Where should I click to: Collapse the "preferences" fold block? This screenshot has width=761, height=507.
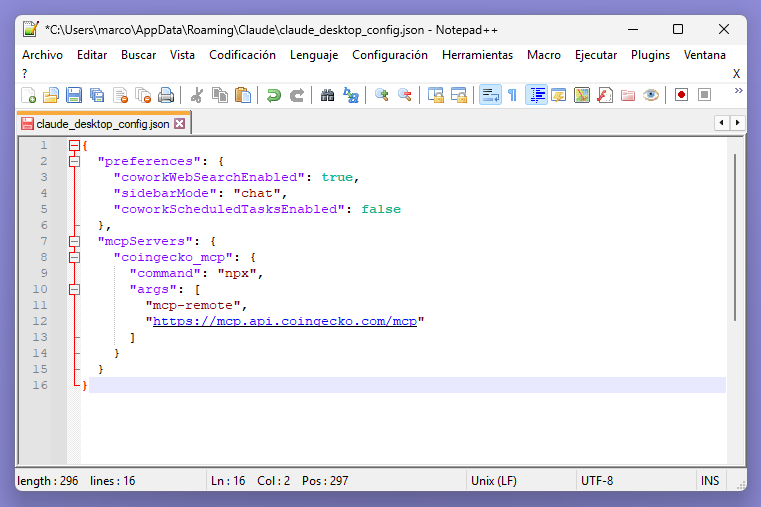(74, 161)
